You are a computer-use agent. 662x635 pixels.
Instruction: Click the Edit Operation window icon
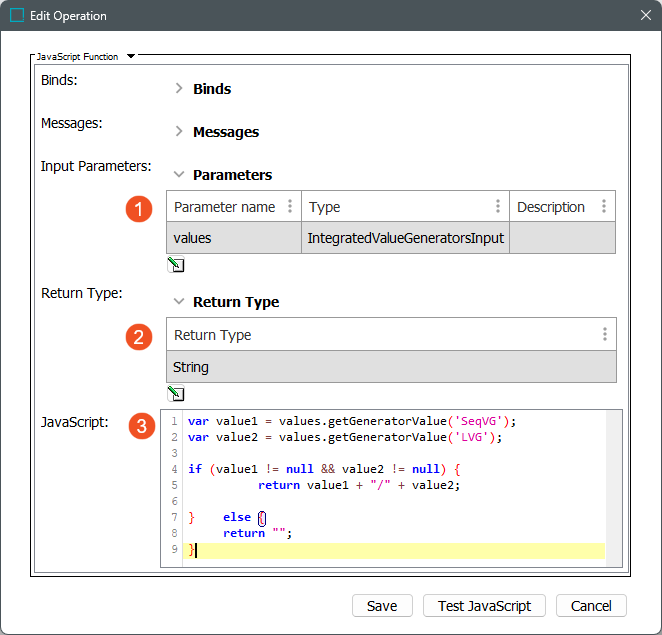tap(17, 16)
